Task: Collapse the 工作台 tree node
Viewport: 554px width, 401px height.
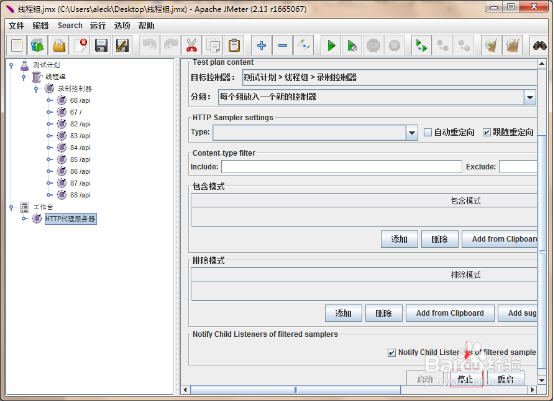Action: 11,207
